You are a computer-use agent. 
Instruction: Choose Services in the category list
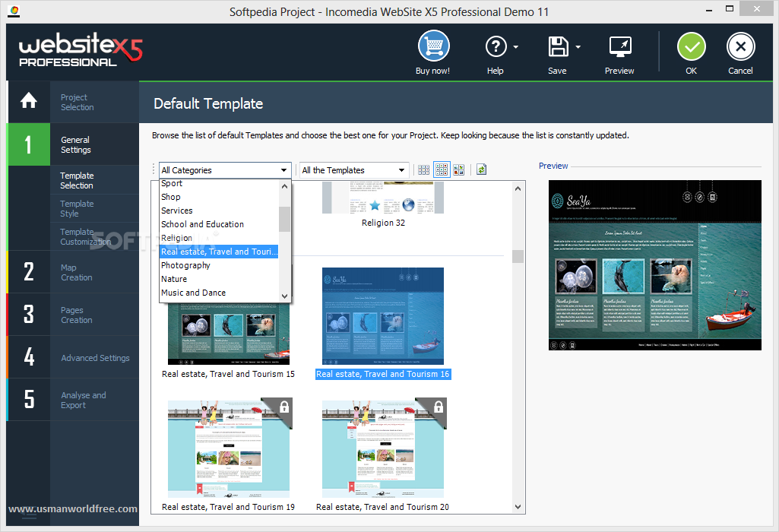[219, 211]
